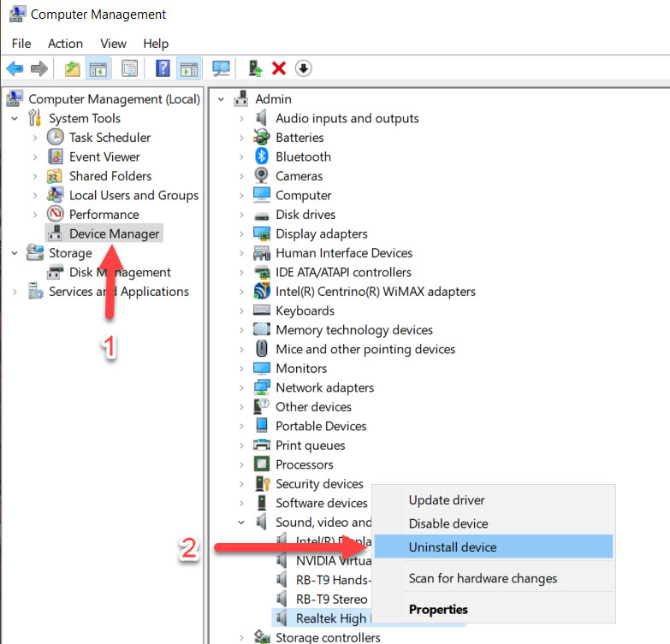Select the Memory technology devices row
This screenshot has width=670, height=644.
click(354, 329)
